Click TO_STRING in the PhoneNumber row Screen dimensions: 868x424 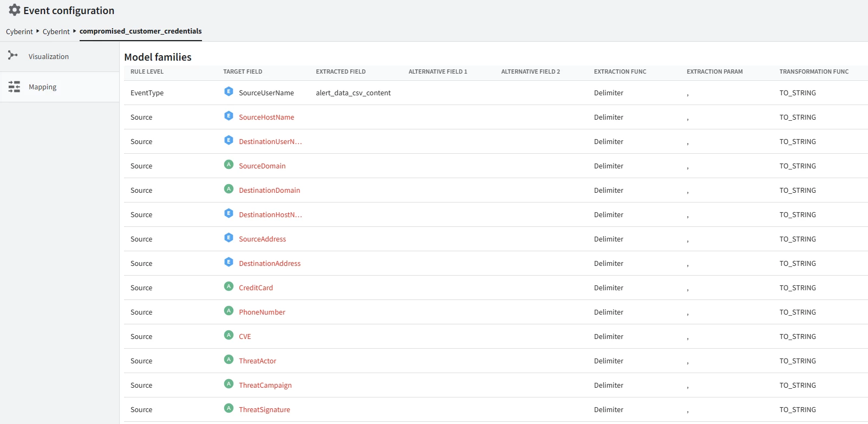798,312
